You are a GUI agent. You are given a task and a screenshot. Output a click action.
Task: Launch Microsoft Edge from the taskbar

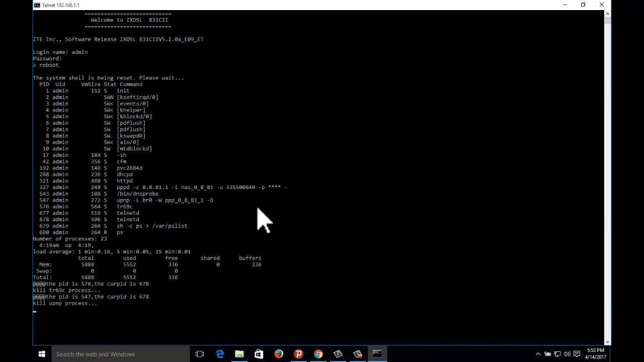point(220,354)
